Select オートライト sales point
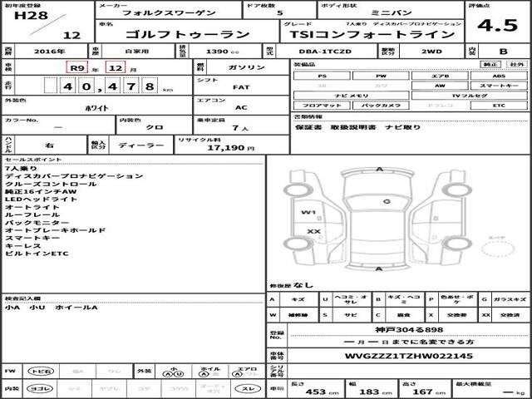532x399 pixels. click(x=32, y=207)
